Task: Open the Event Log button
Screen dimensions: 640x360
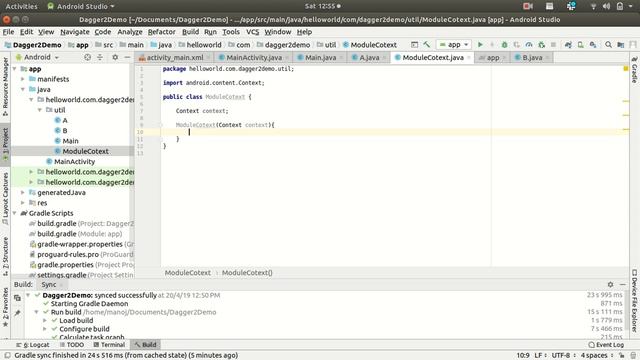Action: point(606,345)
